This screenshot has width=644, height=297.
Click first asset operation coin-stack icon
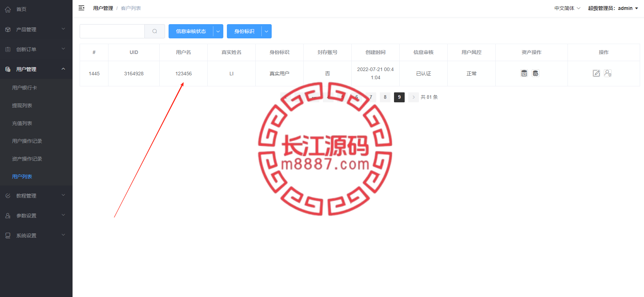coord(524,73)
